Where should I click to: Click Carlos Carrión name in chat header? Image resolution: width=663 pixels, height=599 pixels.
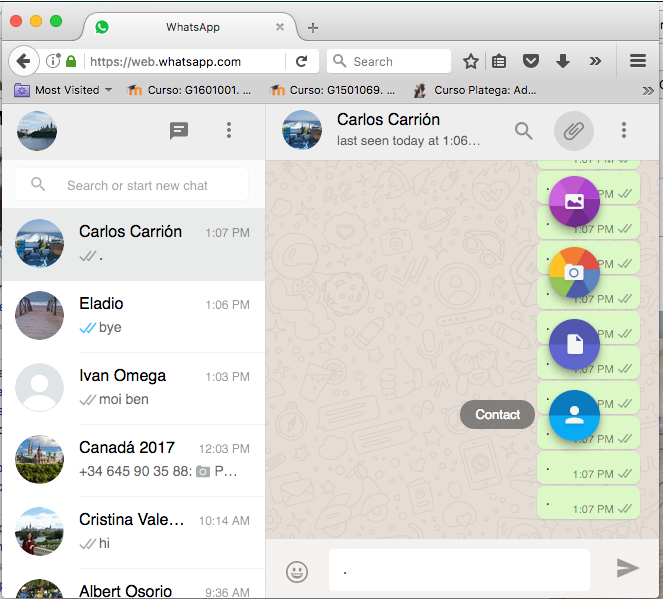[388, 120]
